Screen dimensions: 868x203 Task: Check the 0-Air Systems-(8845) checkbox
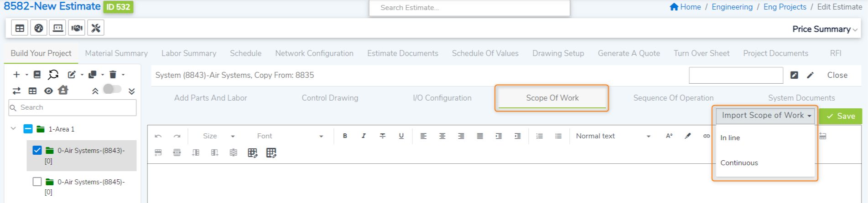37,182
